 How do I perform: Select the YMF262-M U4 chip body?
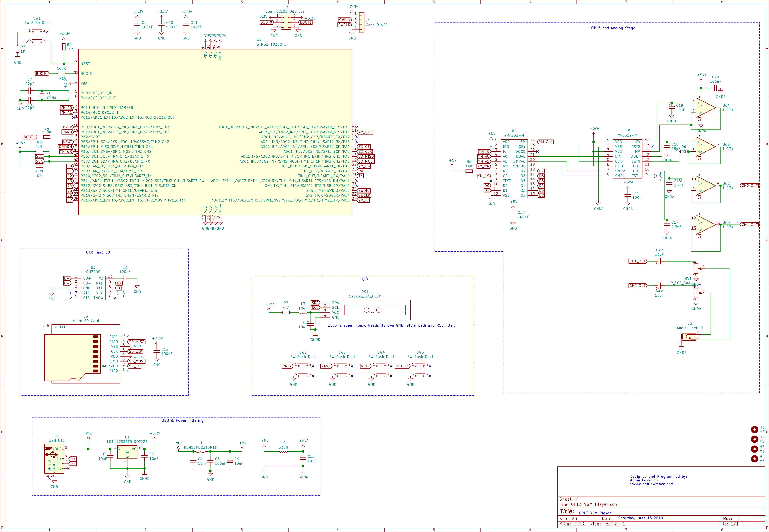[514, 168]
